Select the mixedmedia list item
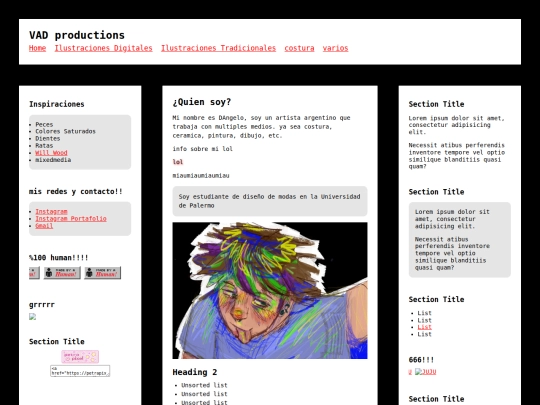The height and width of the screenshot is (405, 540). (x=53, y=160)
